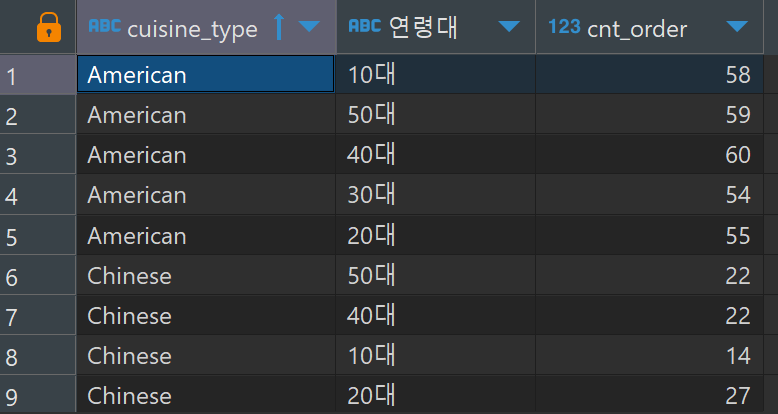Click American cell in row 1
Screen dimensions: 778x414
[x=206, y=74]
